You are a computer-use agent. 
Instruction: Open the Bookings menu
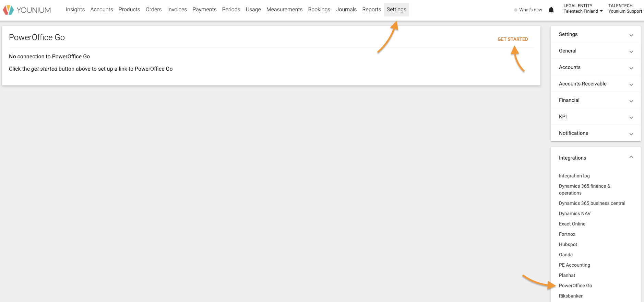(319, 10)
